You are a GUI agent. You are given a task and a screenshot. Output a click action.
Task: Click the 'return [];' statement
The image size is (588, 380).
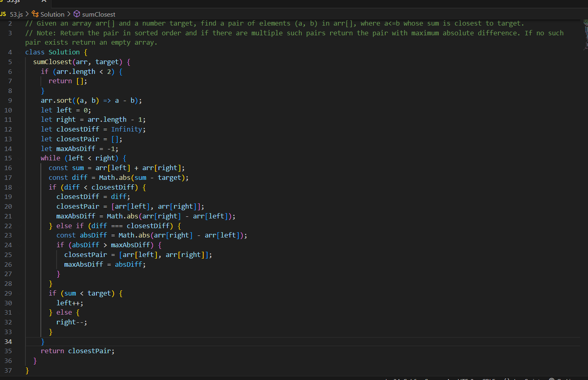68,81
